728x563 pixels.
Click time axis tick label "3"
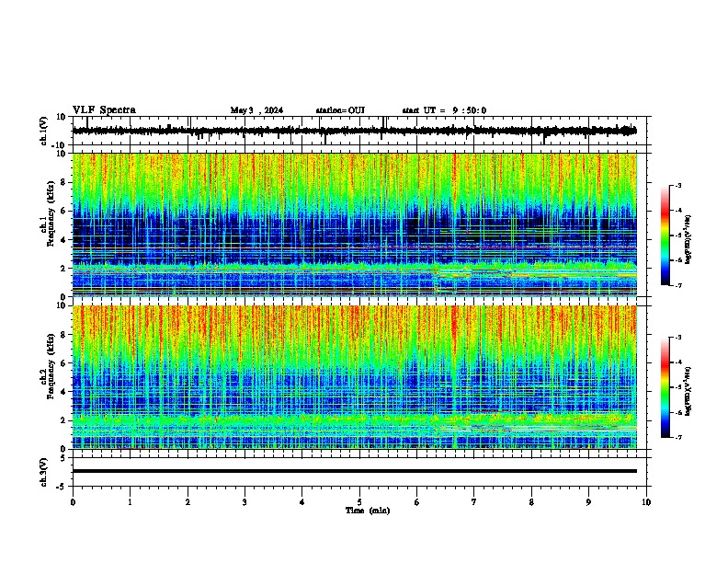click(x=245, y=502)
